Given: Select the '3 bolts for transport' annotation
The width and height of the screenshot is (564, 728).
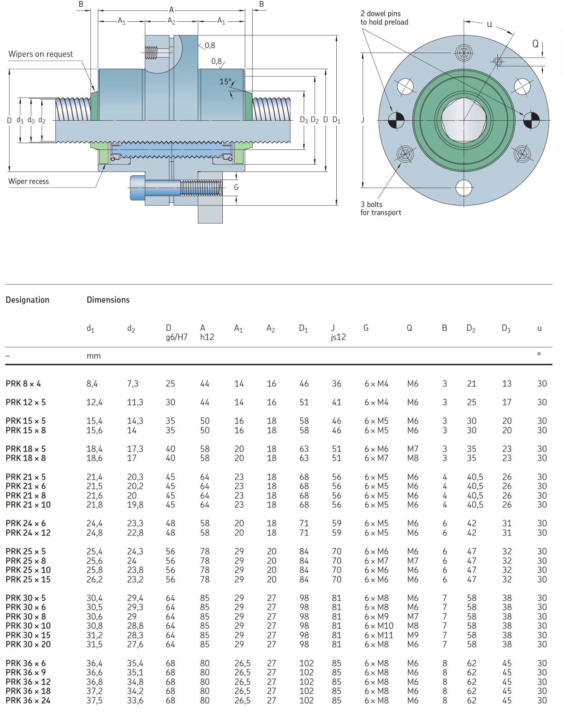Looking at the screenshot, I should click(381, 208).
